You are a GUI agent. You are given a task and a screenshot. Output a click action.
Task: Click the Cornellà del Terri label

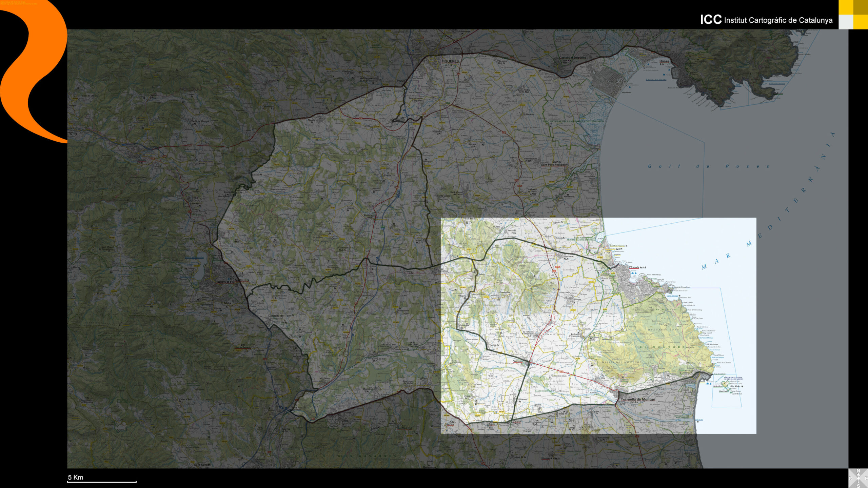[x=279, y=316]
